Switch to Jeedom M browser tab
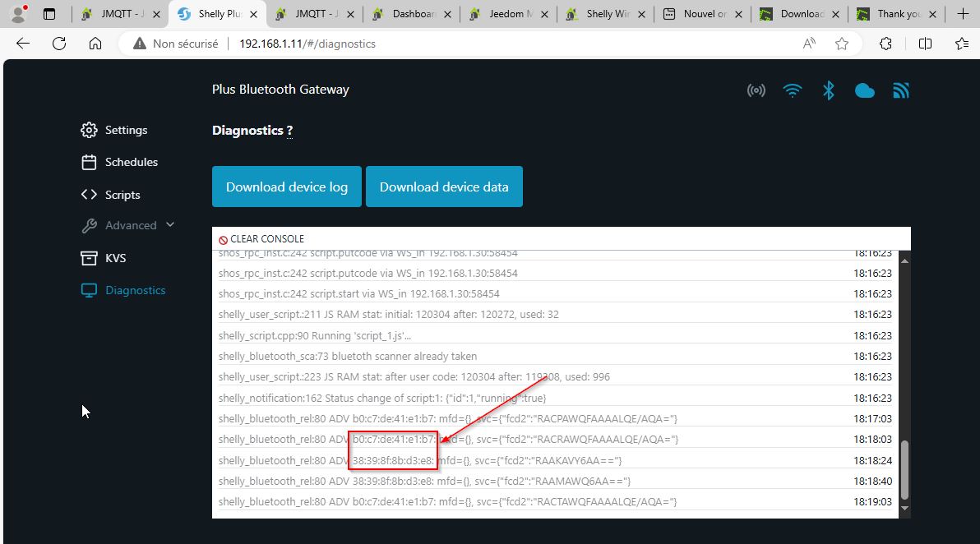This screenshot has width=980, height=544. point(508,14)
